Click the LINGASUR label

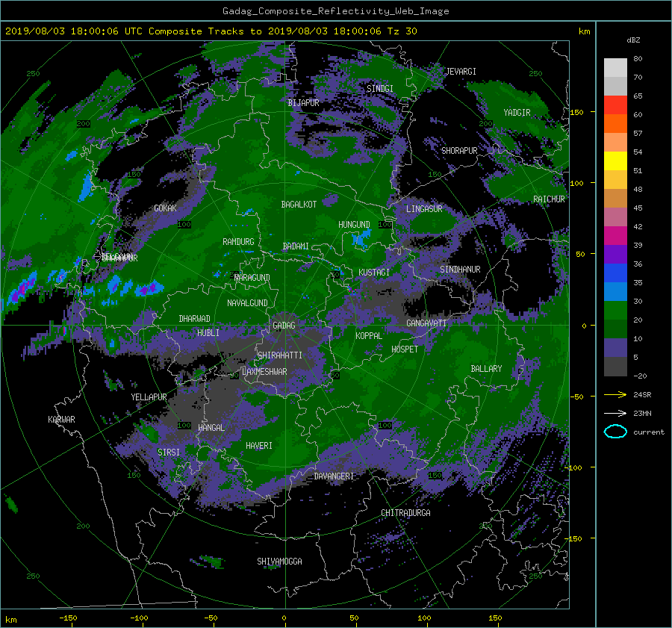tap(424, 209)
